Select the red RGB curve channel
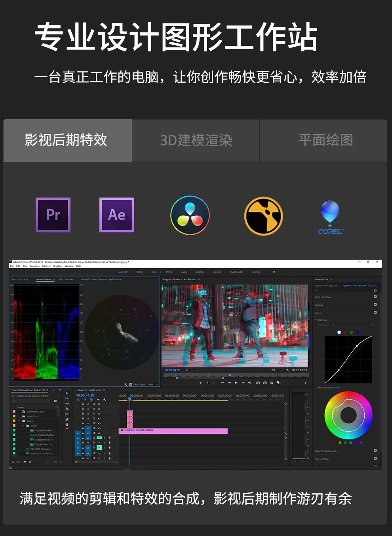The image size is (392, 536). pyautogui.click(x=345, y=332)
